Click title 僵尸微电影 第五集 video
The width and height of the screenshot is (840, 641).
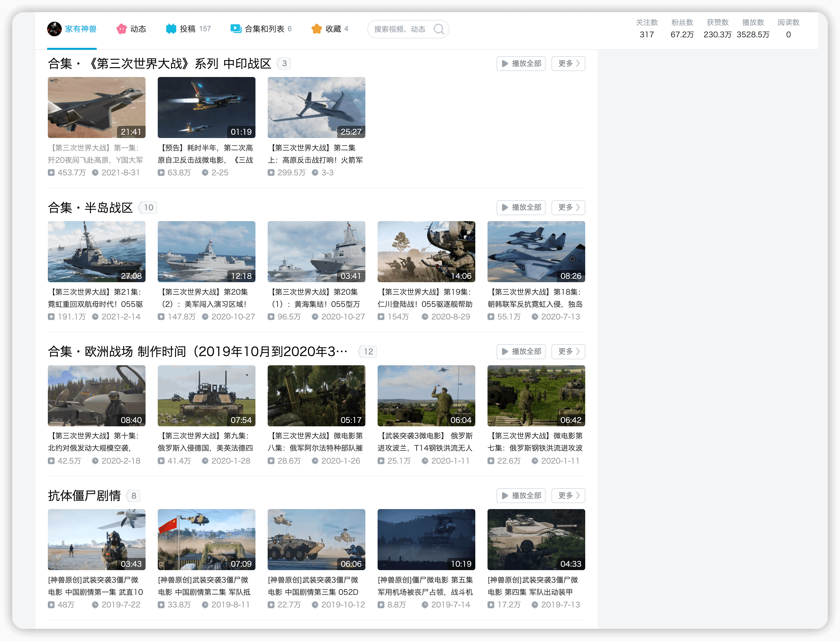click(x=425, y=586)
